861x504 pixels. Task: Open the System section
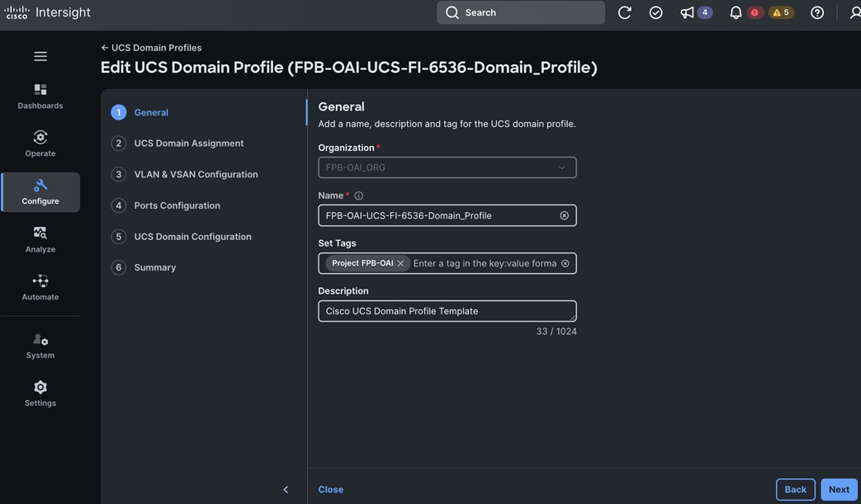coord(40,346)
